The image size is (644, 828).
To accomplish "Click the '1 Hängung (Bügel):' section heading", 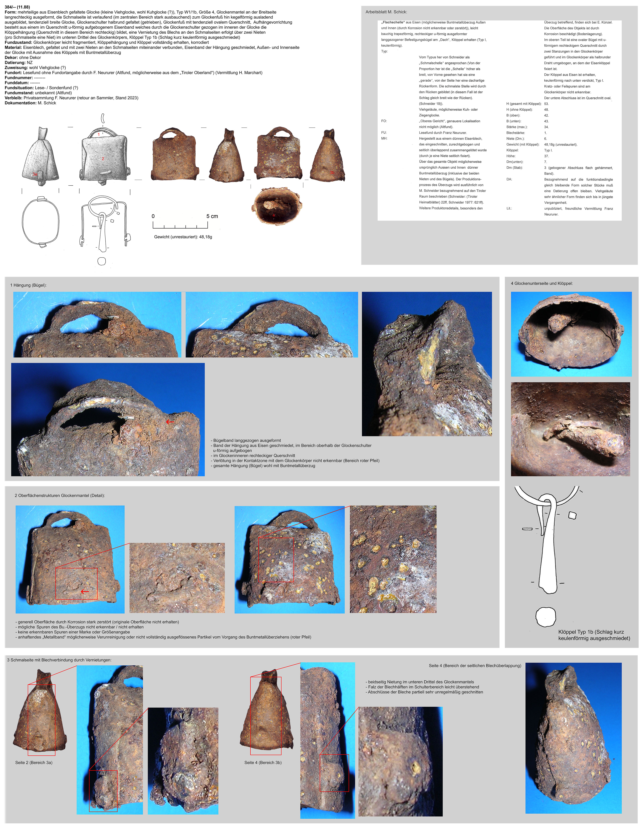I will [28, 285].
